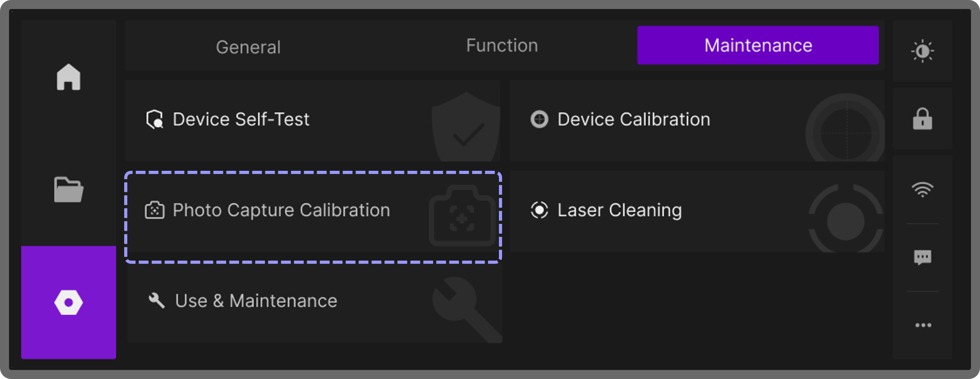This screenshot has height=379, width=980.
Task: Click the shield magnifier icon beside Self-Test
Action: (155, 120)
